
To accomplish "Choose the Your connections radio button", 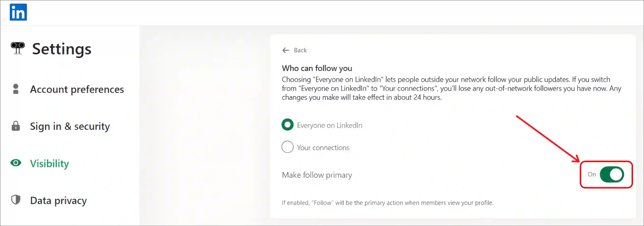I will (x=287, y=147).
